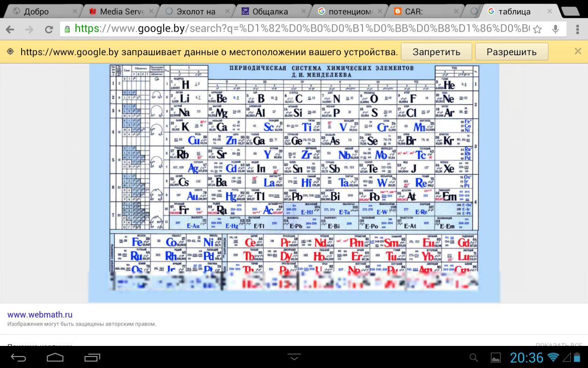This screenshot has height=368, width=588.
Task: Bookmark this page with the star icon
Action: [x=537, y=29]
